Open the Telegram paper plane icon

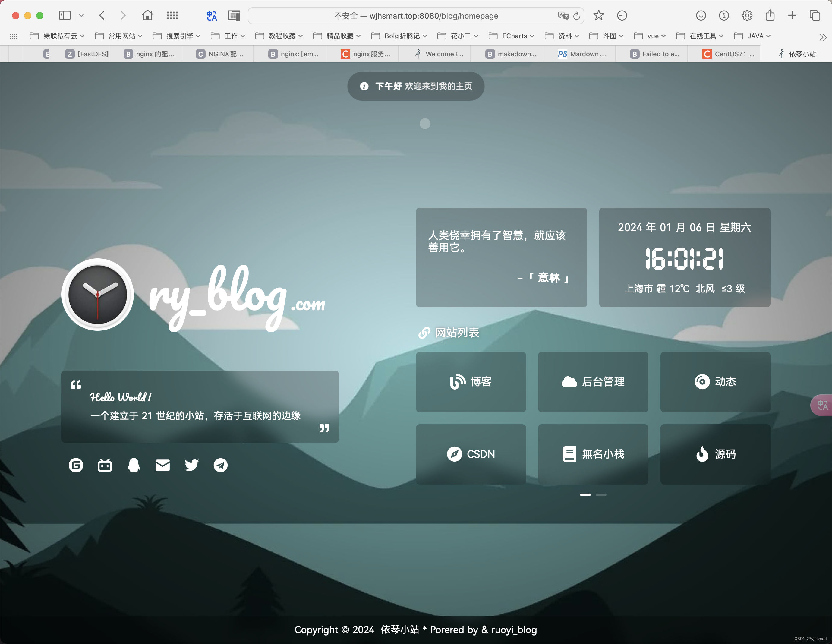[x=221, y=465]
